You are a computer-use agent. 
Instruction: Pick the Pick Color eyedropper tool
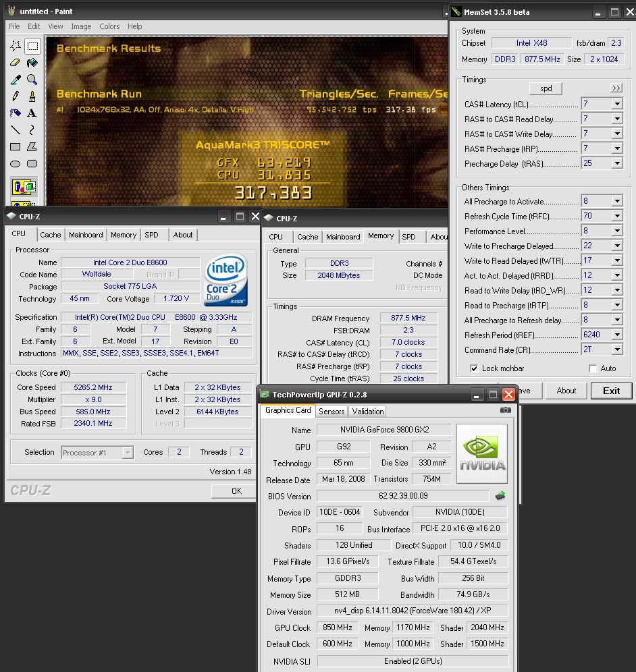coord(16,80)
